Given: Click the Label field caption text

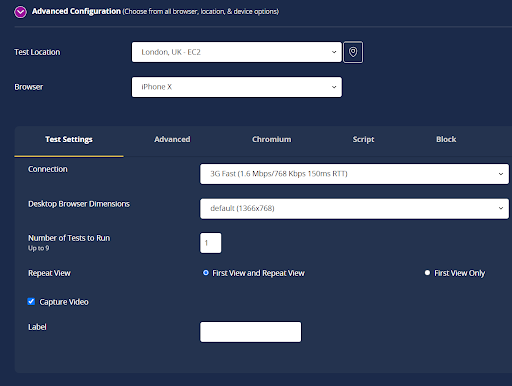Looking at the screenshot, I should 37,327.
